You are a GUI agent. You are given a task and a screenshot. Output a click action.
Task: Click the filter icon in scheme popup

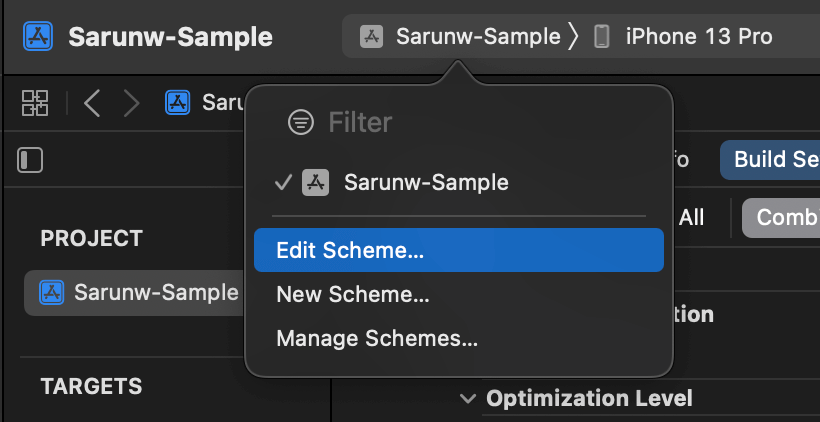[x=299, y=122]
